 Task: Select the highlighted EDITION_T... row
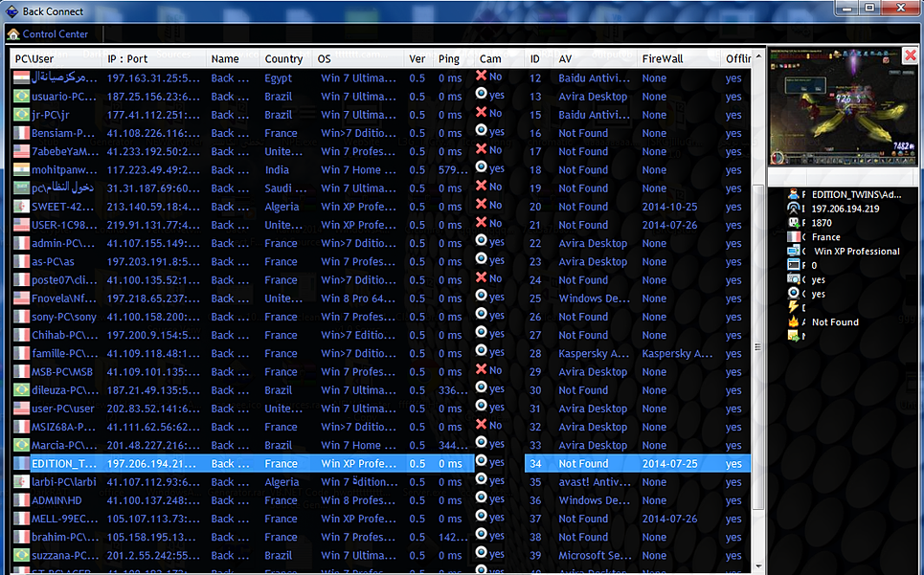(x=381, y=463)
